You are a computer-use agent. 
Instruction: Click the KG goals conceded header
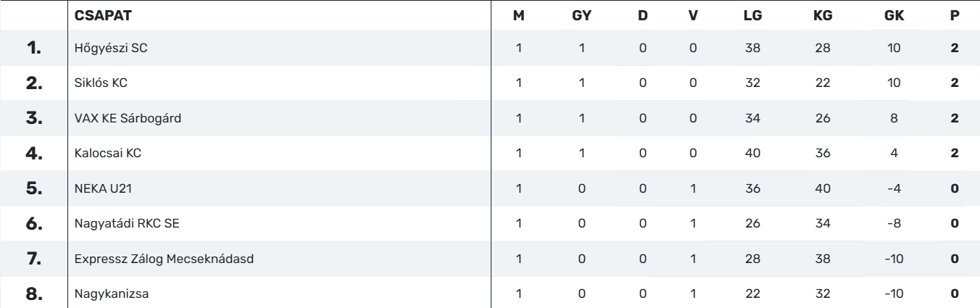pyautogui.click(x=823, y=14)
